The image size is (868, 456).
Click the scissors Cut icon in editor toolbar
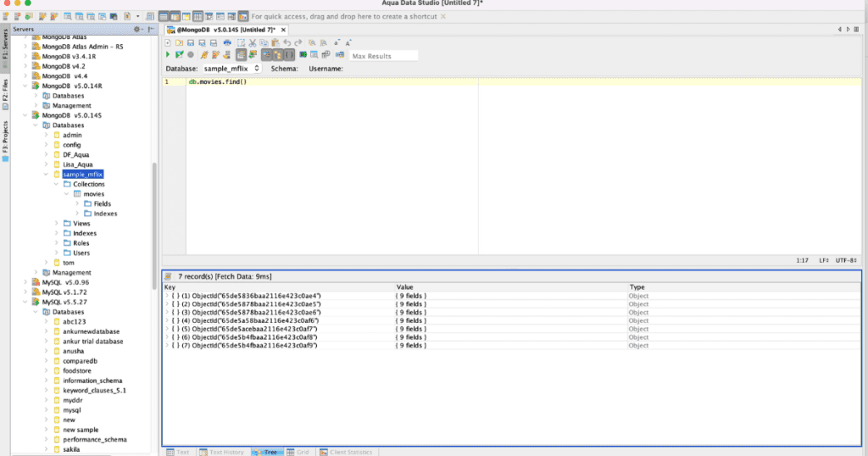[x=253, y=42]
